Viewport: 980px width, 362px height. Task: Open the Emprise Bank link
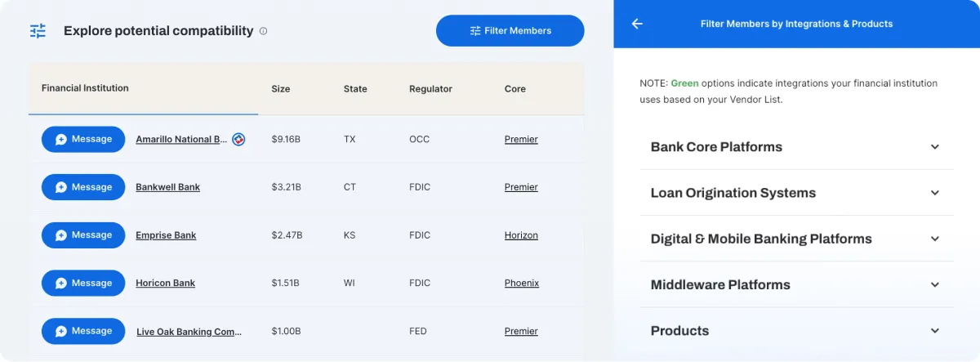166,235
